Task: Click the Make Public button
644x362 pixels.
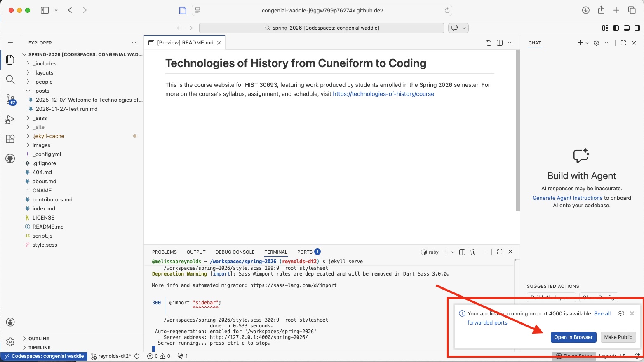Action: coord(618,337)
